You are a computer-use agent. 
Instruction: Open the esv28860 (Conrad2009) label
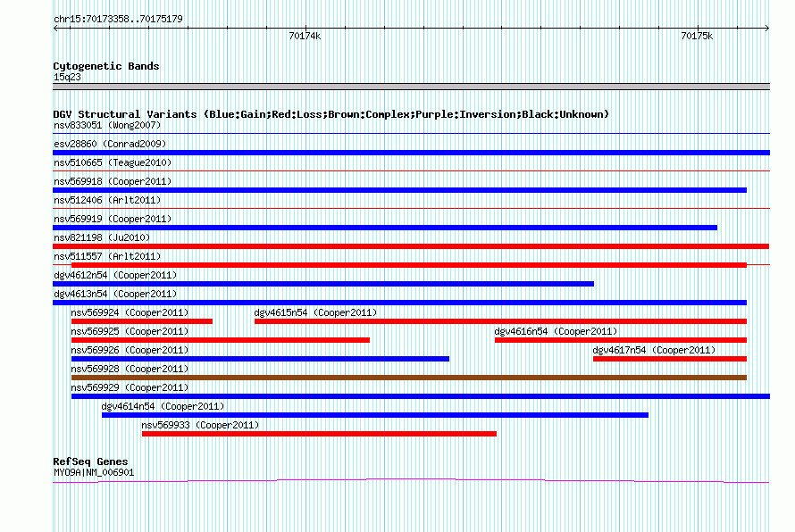pos(110,144)
